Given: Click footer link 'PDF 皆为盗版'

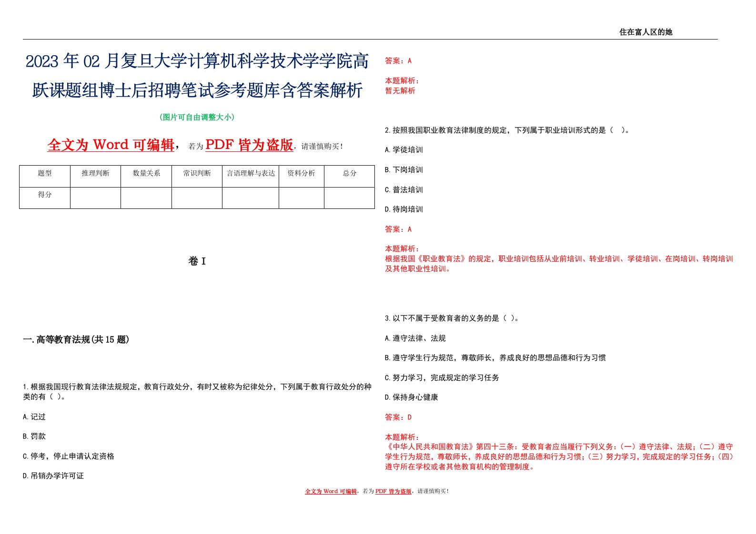Looking at the screenshot, I should (x=393, y=491).
